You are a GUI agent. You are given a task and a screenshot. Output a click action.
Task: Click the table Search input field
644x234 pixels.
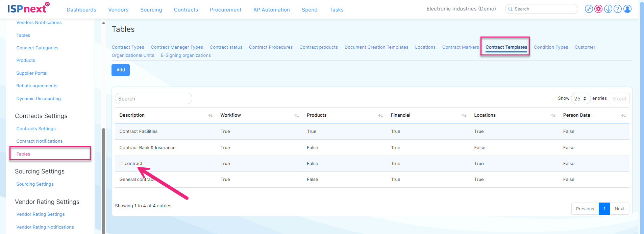point(153,98)
